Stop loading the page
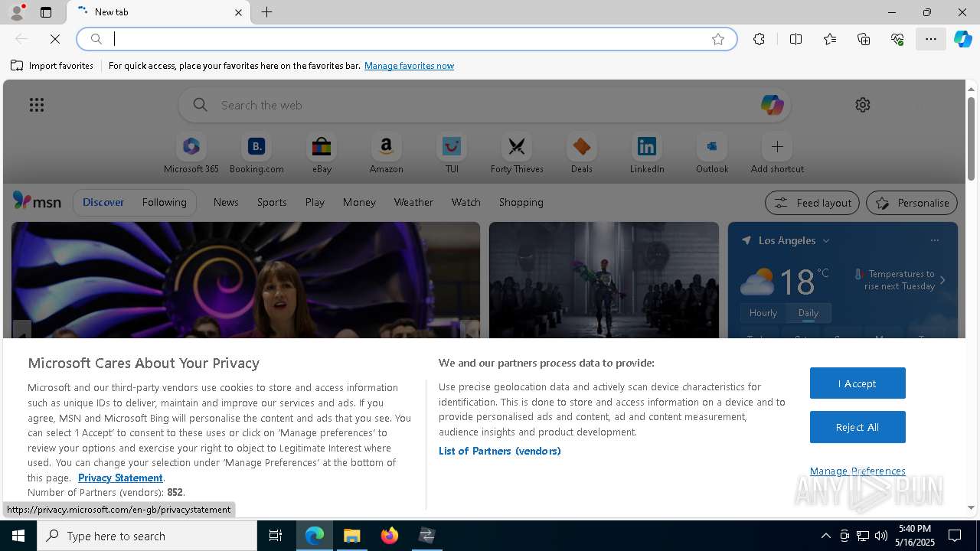The width and height of the screenshot is (980, 551). [x=55, y=39]
